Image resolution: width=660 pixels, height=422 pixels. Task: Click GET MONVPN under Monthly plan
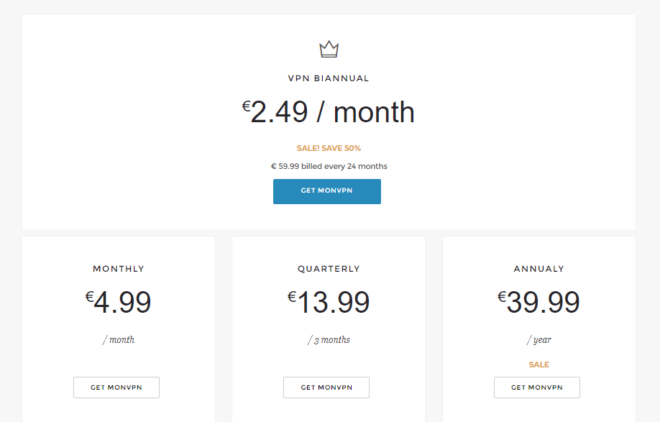pos(116,387)
